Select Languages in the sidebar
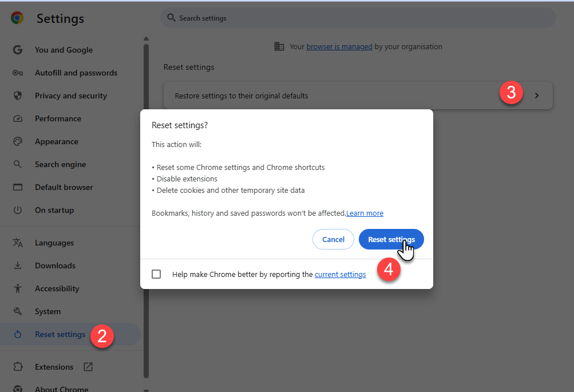Viewport: 574px width, 392px height. [x=54, y=243]
